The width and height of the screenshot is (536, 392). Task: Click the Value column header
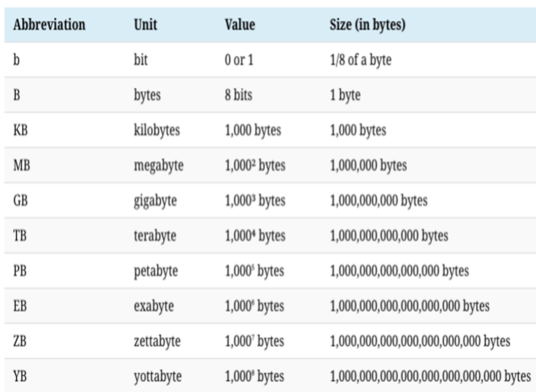239,25
